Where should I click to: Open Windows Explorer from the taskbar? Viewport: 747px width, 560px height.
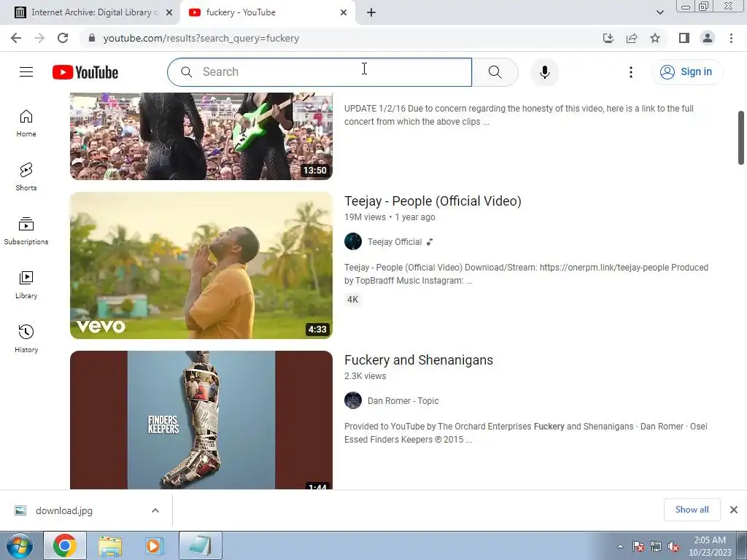click(110, 545)
